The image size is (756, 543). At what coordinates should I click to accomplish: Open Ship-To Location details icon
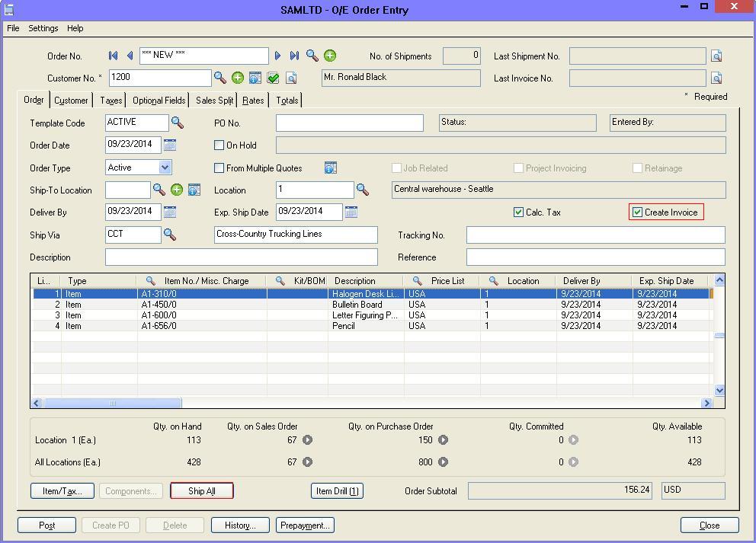coord(194,190)
